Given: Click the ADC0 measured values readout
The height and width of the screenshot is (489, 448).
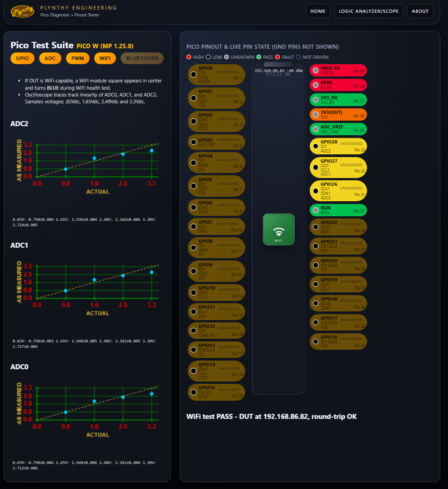Looking at the screenshot, I should tap(85, 465).
